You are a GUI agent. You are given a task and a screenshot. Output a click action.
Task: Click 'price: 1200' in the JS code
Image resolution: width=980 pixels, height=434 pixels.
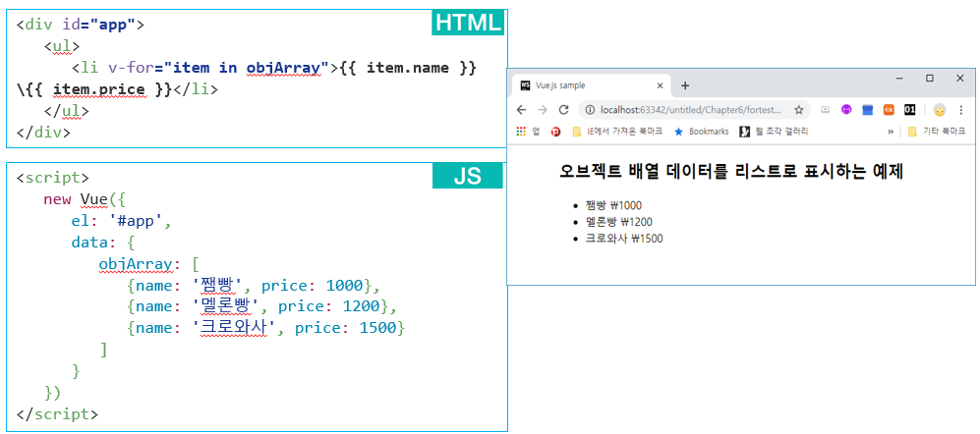click(x=328, y=306)
